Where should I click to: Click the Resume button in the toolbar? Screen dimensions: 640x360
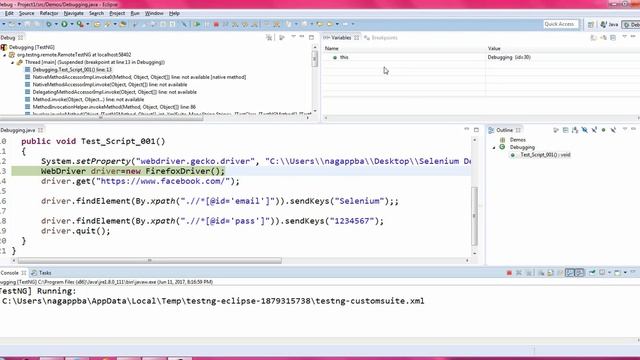pos(197,24)
